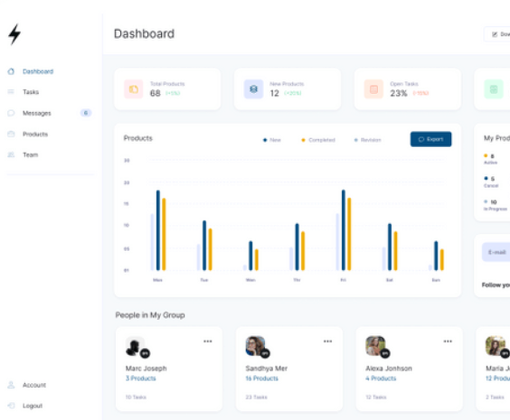The width and height of the screenshot is (510, 420).
Task: Click Marc Joseph's avatar
Action: (135, 346)
